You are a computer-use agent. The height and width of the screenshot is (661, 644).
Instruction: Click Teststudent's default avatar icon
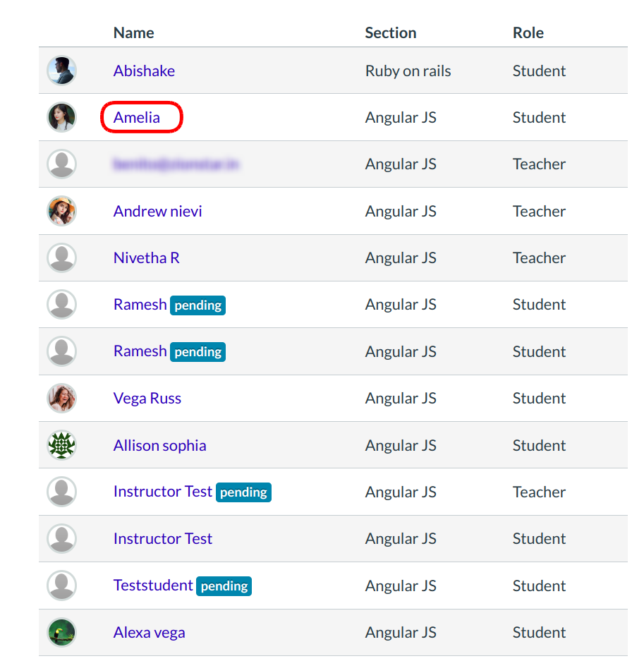pyautogui.click(x=61, y=586)
